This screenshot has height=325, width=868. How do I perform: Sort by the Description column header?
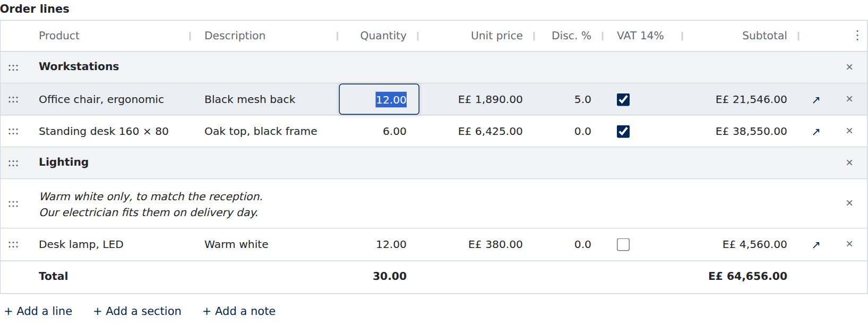[235, 36]
